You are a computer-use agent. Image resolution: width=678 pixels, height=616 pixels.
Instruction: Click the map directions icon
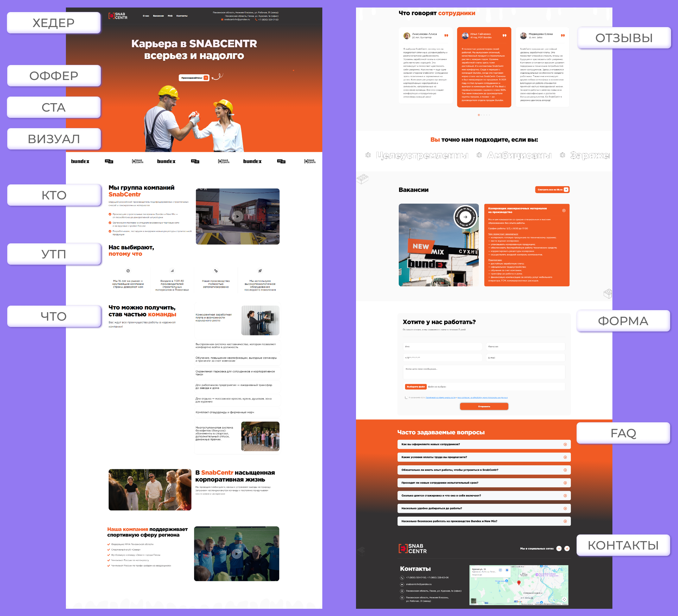coord(507,570)
